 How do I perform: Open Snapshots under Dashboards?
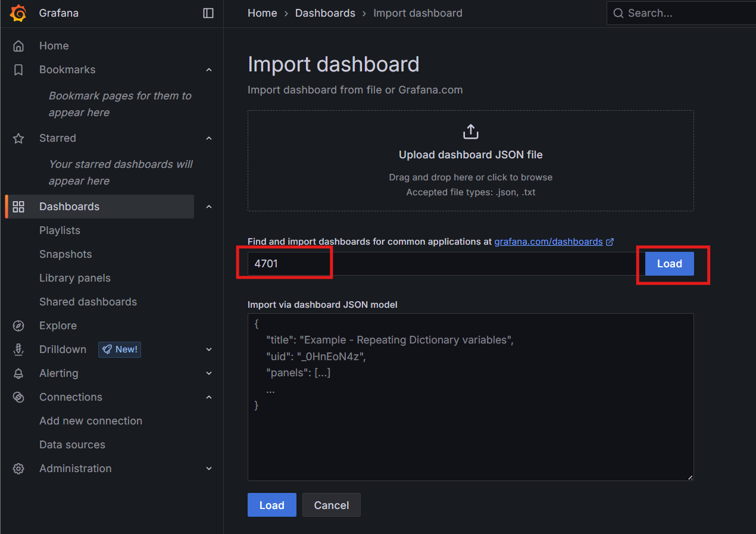click(x=65, y=254)
